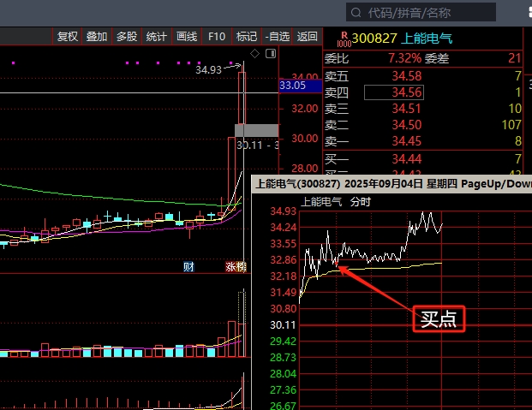Image resolution: width=532 pixels, height=410 pixels.
Task: Click the 标记 toolbar button
Action: click(247, 36)
